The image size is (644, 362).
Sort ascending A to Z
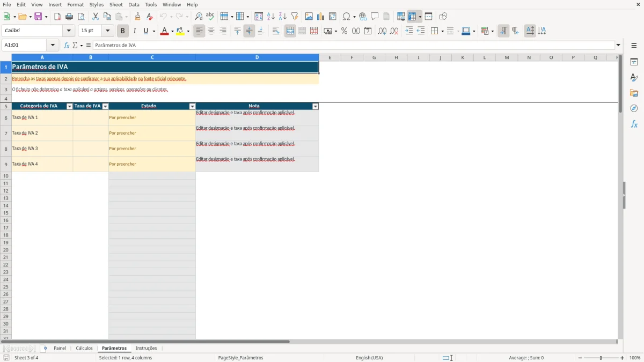pyautogui.click(x=271, y=17)
